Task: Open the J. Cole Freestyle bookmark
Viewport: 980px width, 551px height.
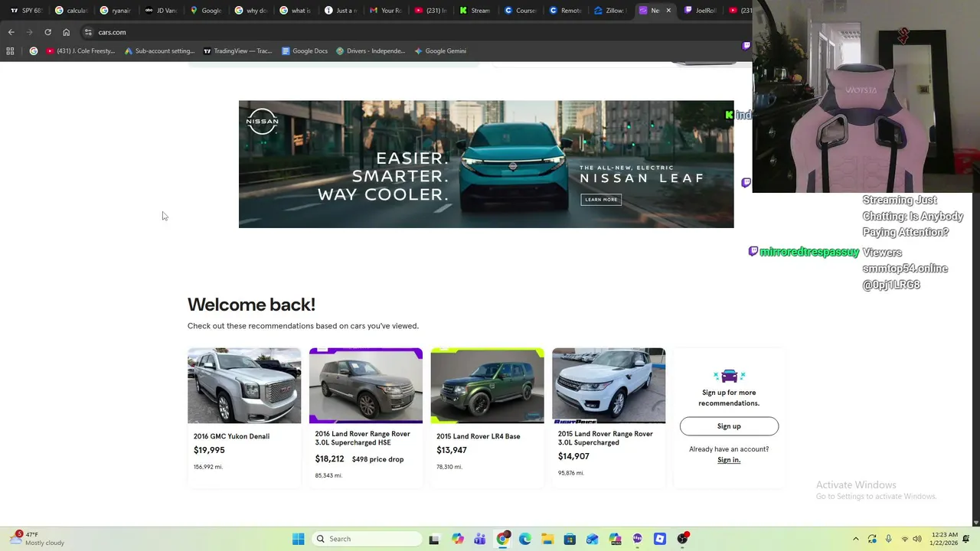Action: [x=80, y=51]
